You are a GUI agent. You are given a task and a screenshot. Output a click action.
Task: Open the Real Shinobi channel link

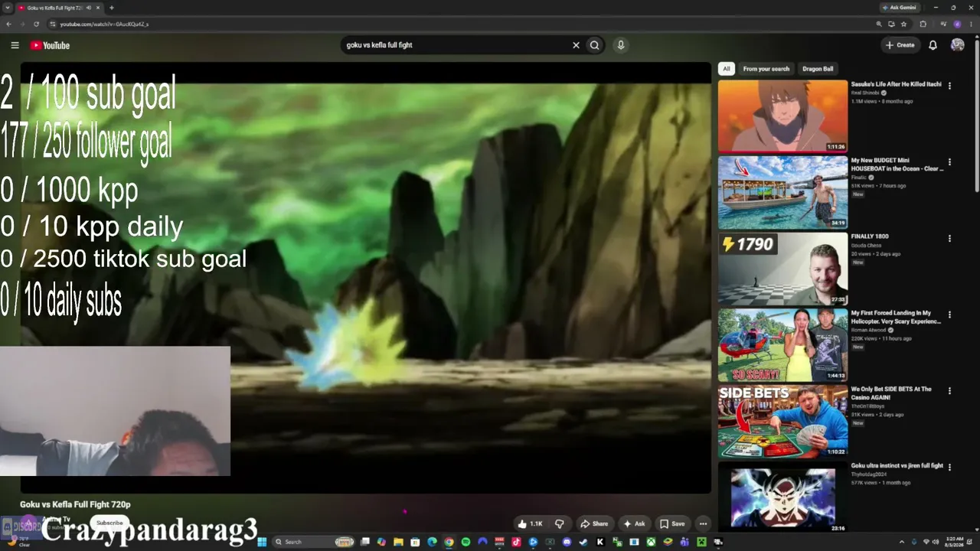tap(865, 93)
